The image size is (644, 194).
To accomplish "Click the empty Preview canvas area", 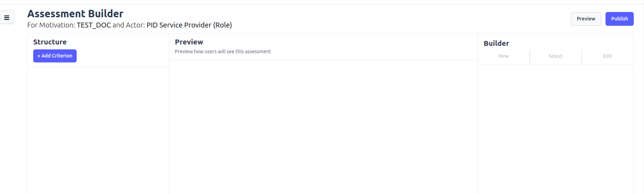I will pyautogui.click(x=323, y=127).
